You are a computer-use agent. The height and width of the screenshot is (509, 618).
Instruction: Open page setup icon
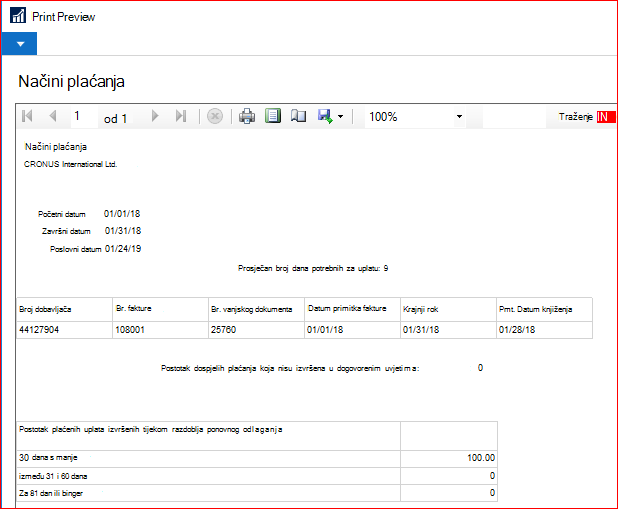[298, 116]
